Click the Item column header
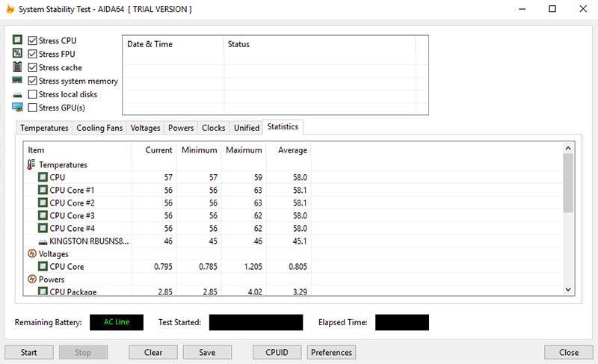Screen dimensions: 598x364 78,150
